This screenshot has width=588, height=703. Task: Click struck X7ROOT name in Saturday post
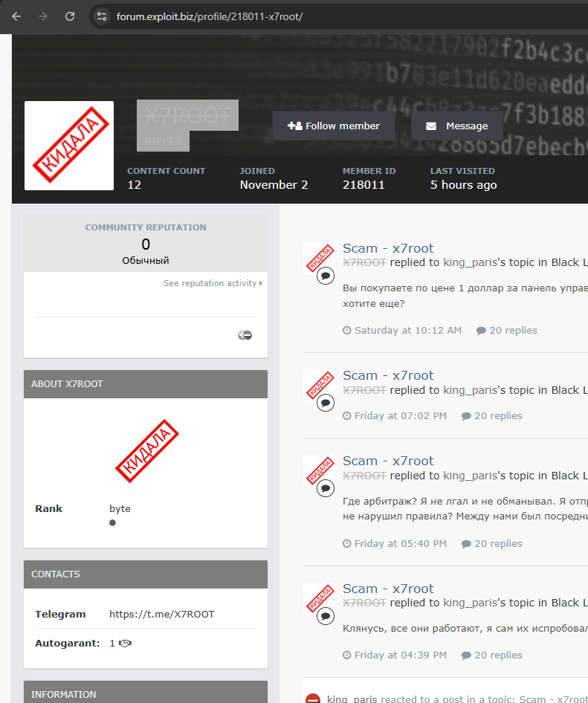(364, 263)
